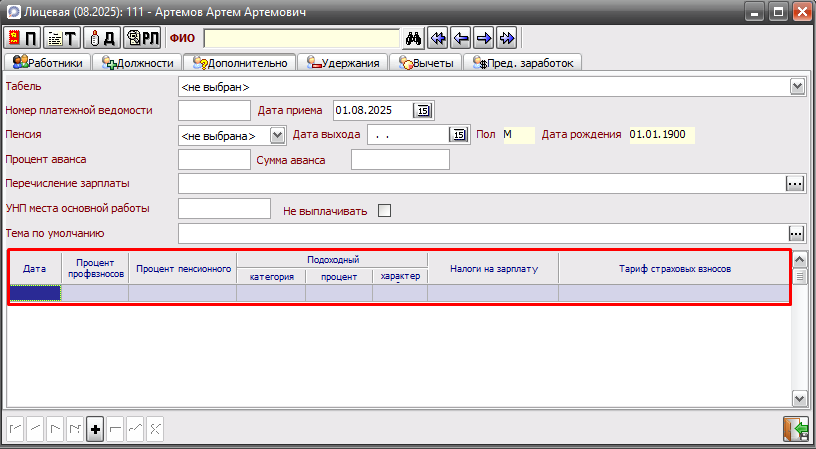
Task: Click the exit door icon
Action: click(795, 429)
